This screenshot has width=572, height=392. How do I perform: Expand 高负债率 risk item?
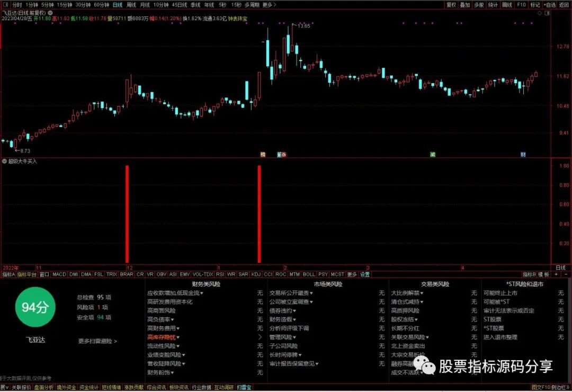160,319
